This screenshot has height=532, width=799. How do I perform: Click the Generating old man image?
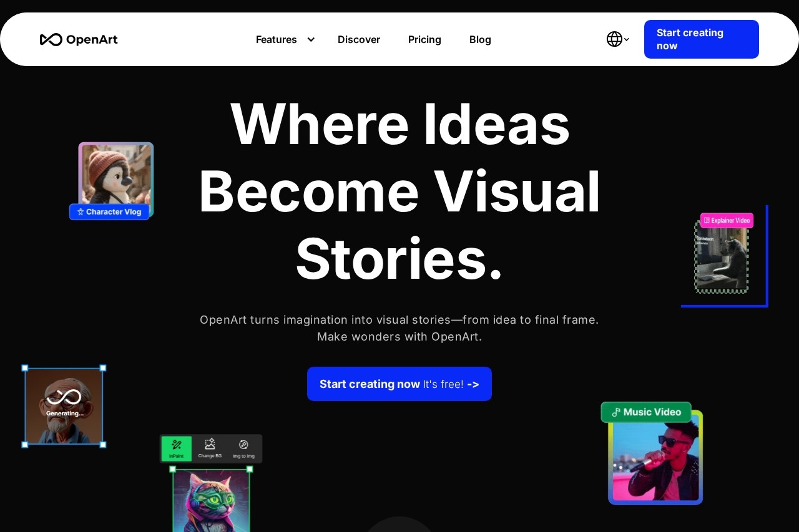coord(64,406)
